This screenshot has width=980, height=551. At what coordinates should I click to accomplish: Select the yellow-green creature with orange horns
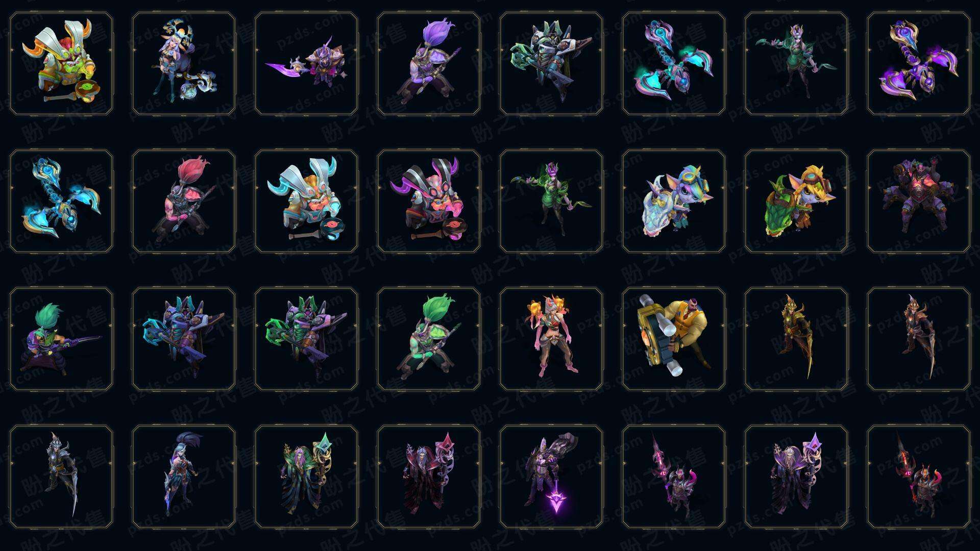pyautogui.click(x=61, y=63)
